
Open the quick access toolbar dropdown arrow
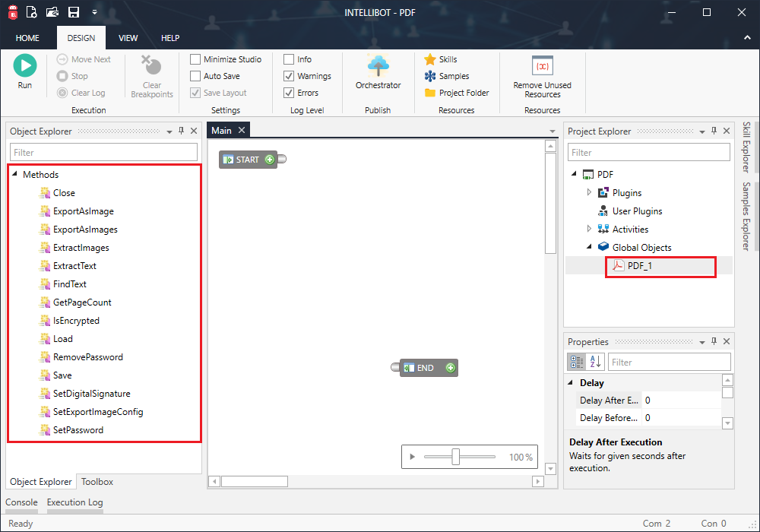[94, 12]
